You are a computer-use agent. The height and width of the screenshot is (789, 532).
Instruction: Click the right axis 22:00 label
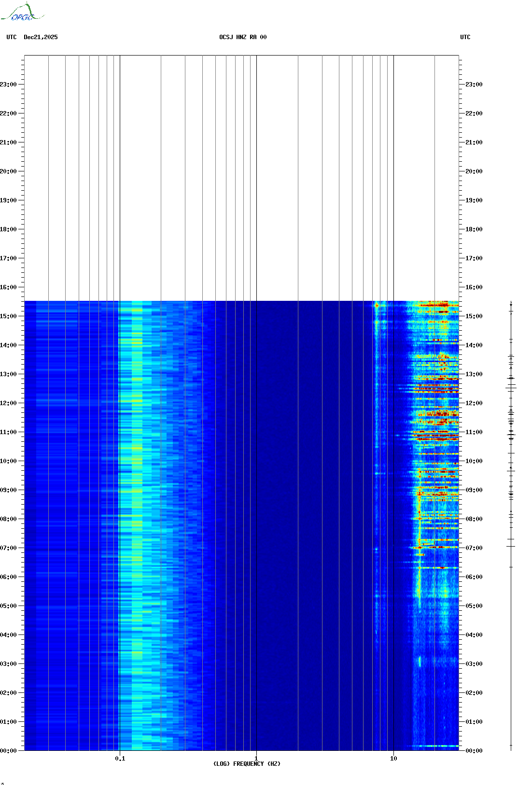pos(474,113)
